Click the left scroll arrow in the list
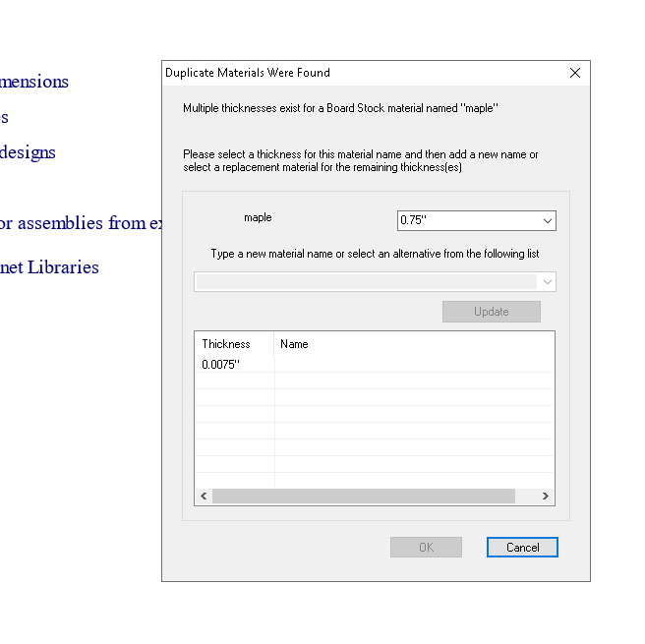Viewport: 645px width, 644px height. [204, 497]
